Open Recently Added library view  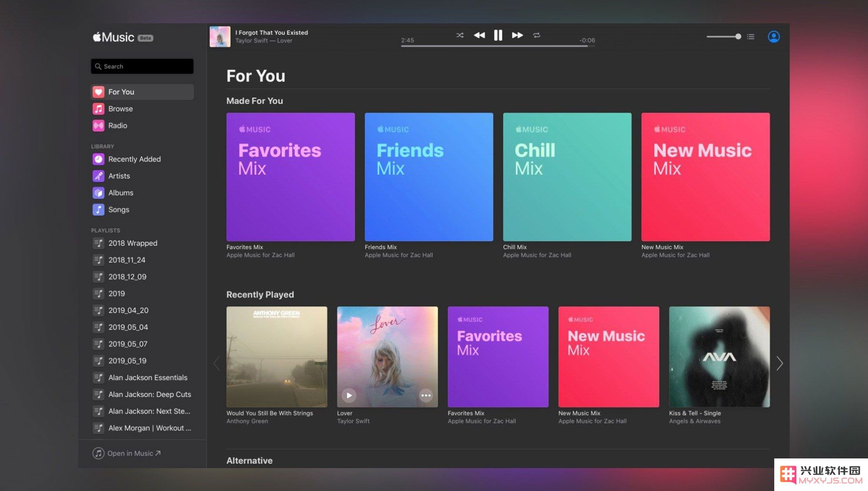(x=142, y=159)
